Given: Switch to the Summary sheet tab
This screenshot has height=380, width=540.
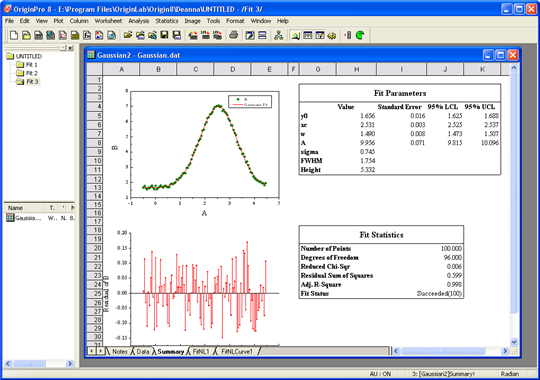Looking at the screenshot, I should (x=171, y=351).
